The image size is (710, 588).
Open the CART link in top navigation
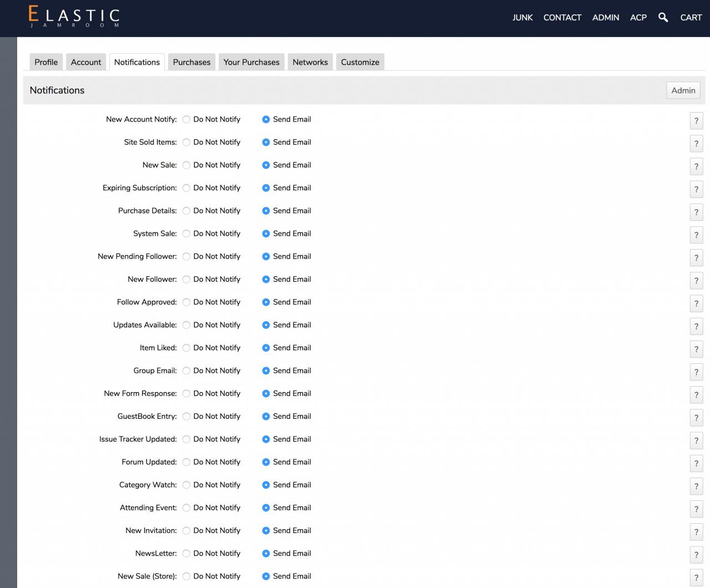(x=691, y=17)
